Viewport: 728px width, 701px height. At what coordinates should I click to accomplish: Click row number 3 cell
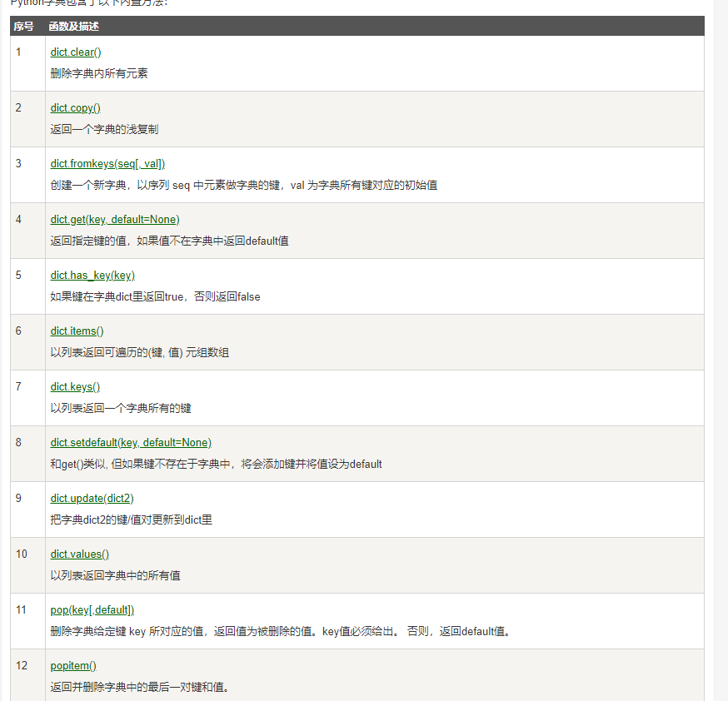27,175
